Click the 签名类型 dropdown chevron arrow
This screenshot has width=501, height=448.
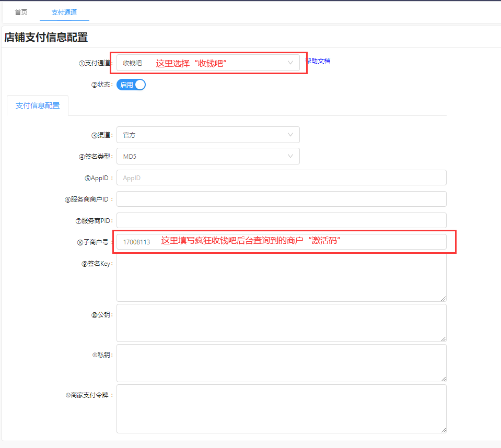point(290,156)
